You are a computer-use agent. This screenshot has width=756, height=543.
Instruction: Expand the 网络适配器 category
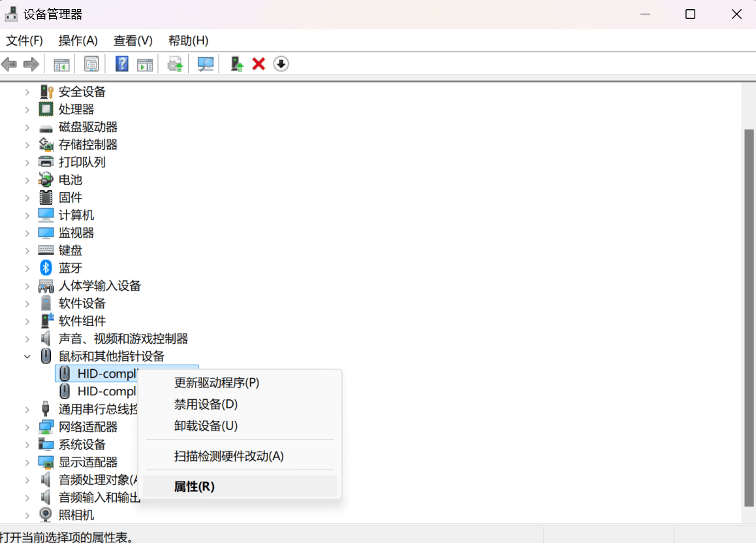pyautogui.click(x=27, y=427)
